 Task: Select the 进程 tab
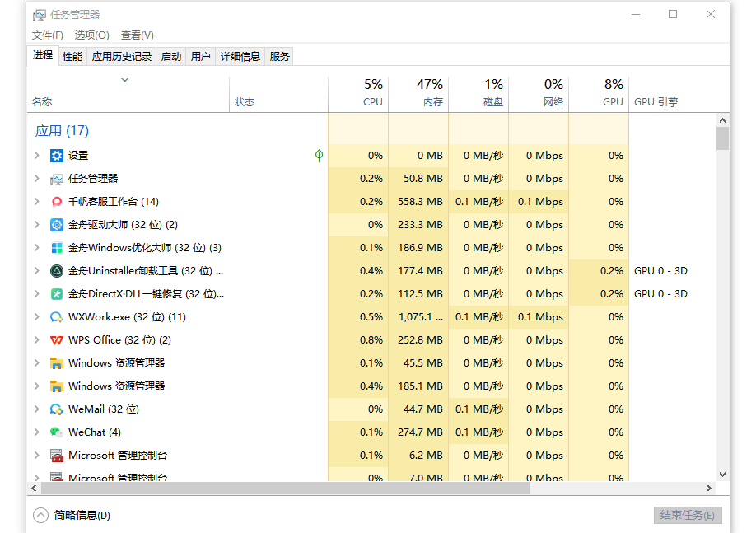pyautogui.click(x=43, y=55)
